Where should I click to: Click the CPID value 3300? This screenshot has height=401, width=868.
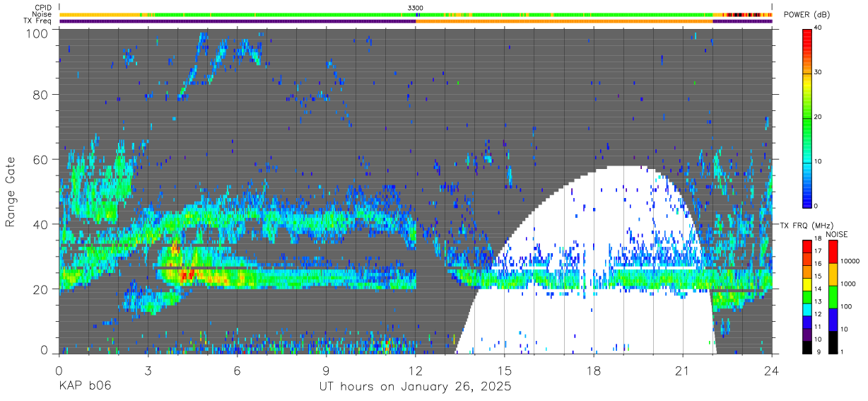point(416,8)
